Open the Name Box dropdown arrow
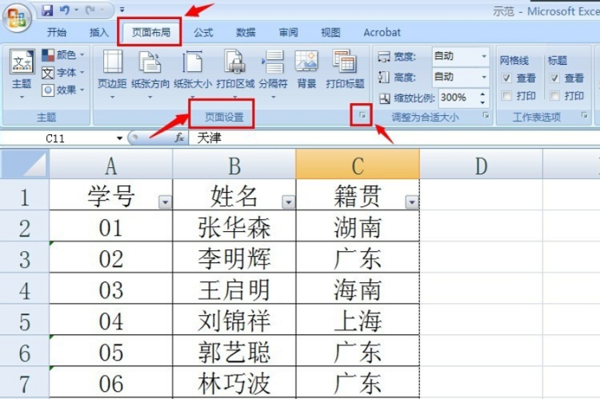 [120, 138]
